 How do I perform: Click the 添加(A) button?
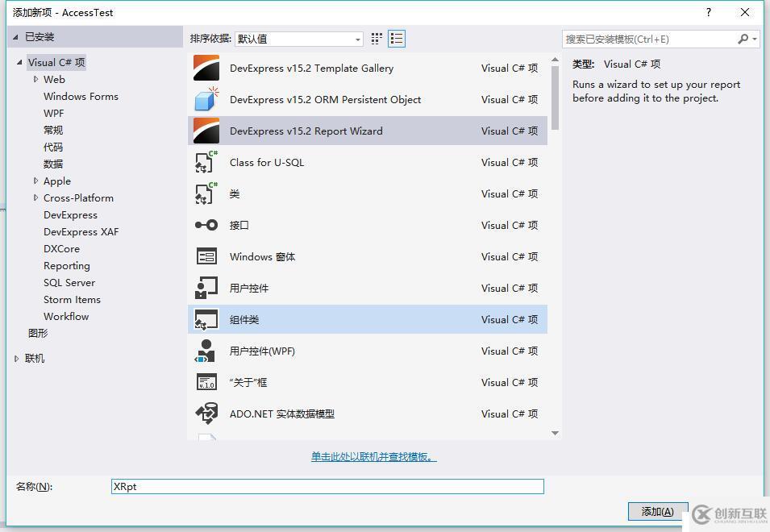point(658,511)
